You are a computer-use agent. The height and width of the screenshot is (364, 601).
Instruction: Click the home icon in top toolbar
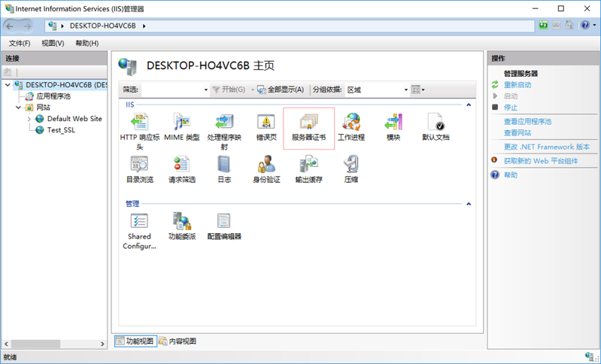[569, 26]
